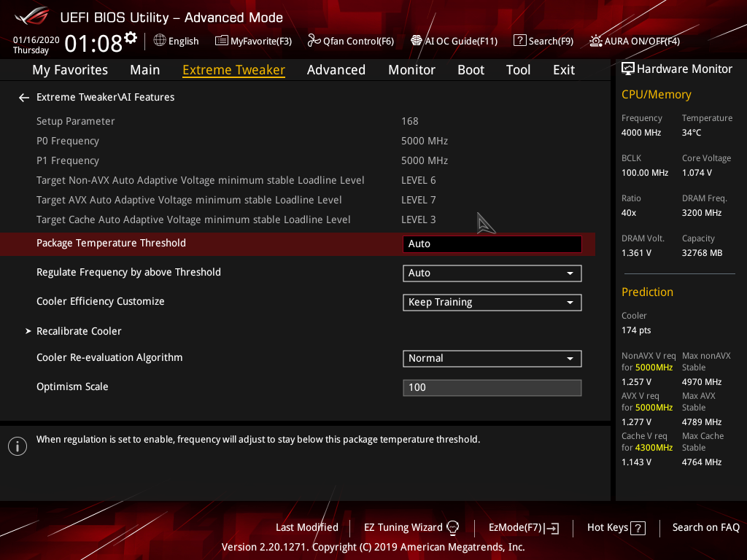
Task: Open the Tool tab
Action: click(x=518, y=70)
